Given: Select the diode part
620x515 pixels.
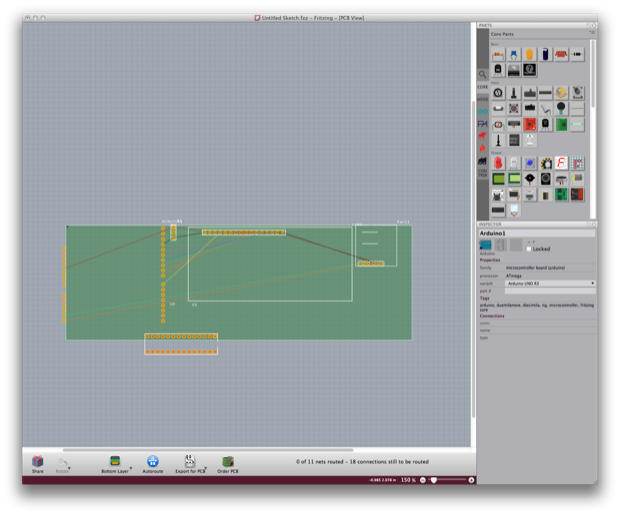Looking at the screenshot, I should point(577,55).
